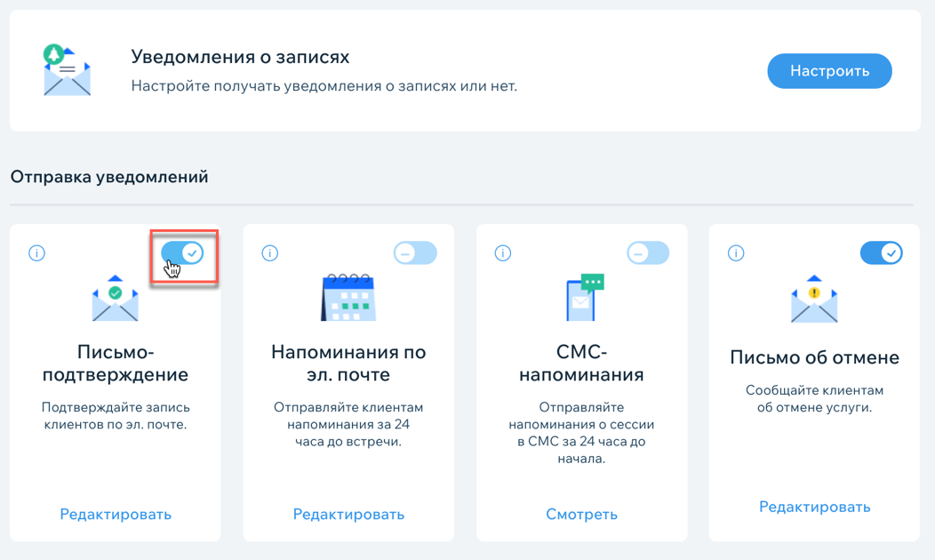The image size is (935, 560).
Task: Show info for Напоминания по эл. почте
Action: (270, 252)
